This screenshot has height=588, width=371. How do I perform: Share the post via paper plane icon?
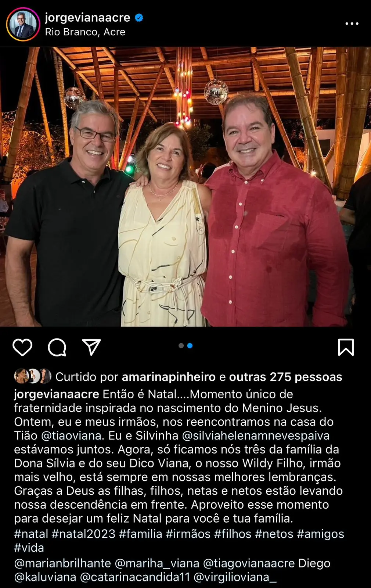click(91, 347)
